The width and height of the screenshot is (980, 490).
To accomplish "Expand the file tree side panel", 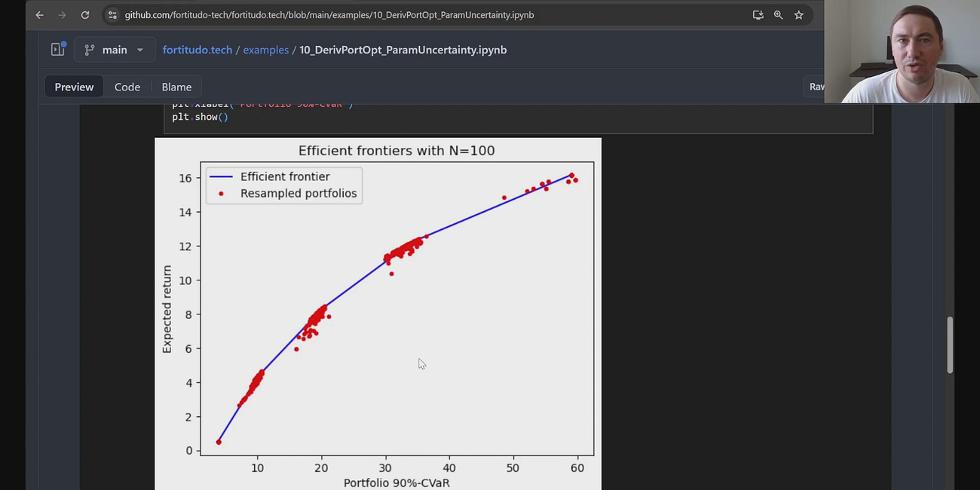I will click(58, 50).
